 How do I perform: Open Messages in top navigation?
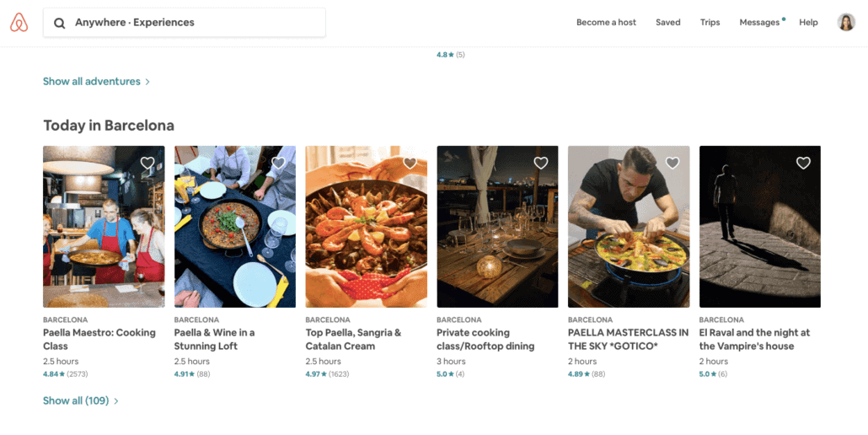(x=759, y=22)
